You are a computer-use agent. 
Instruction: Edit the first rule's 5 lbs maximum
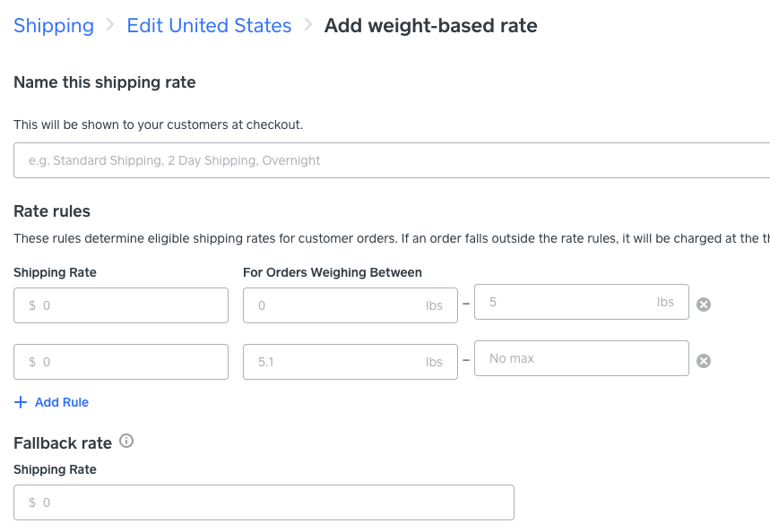(x=581, y=303)
